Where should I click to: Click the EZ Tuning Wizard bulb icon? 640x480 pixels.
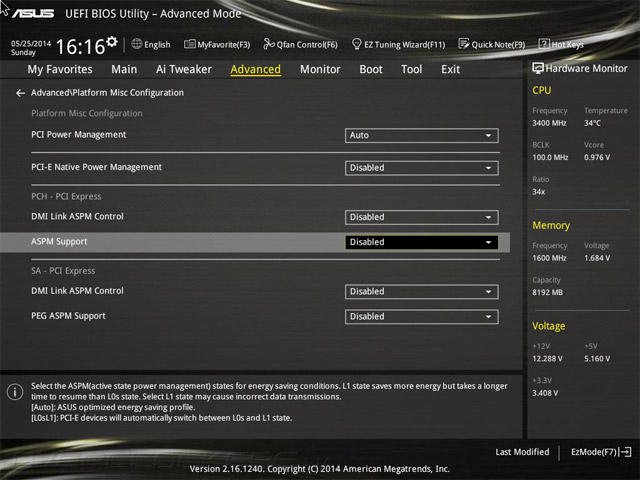[x=356, y=44]
